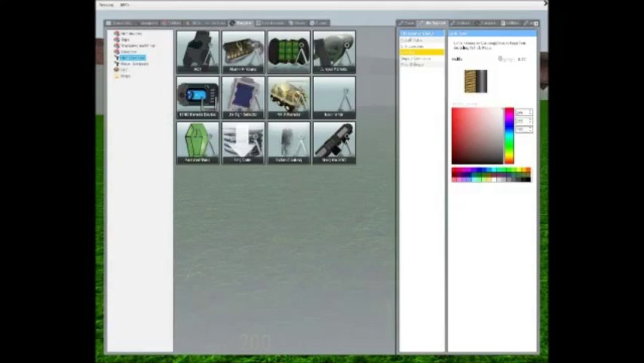Click the blue highlighted category in left tree
Viewport: 644px width, 363px height.
[x=132, y=58]
